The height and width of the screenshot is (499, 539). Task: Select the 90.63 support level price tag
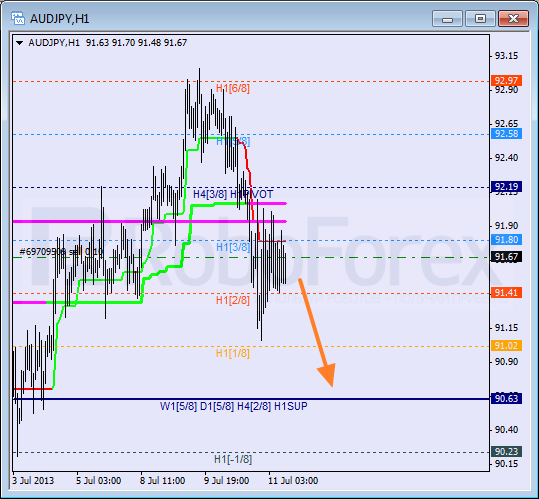click(506, 398)
